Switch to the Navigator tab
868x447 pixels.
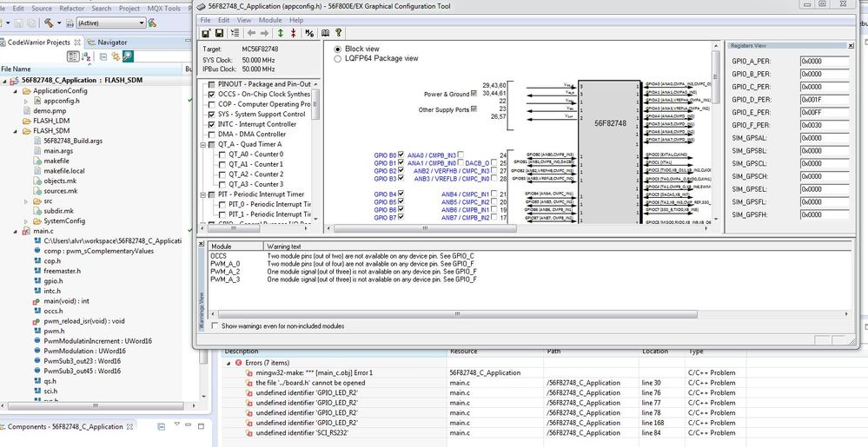(x=108, y=42)
